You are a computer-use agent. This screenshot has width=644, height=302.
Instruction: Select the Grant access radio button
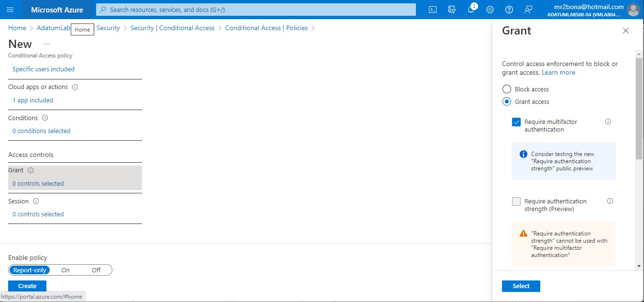tap(507, 101)
